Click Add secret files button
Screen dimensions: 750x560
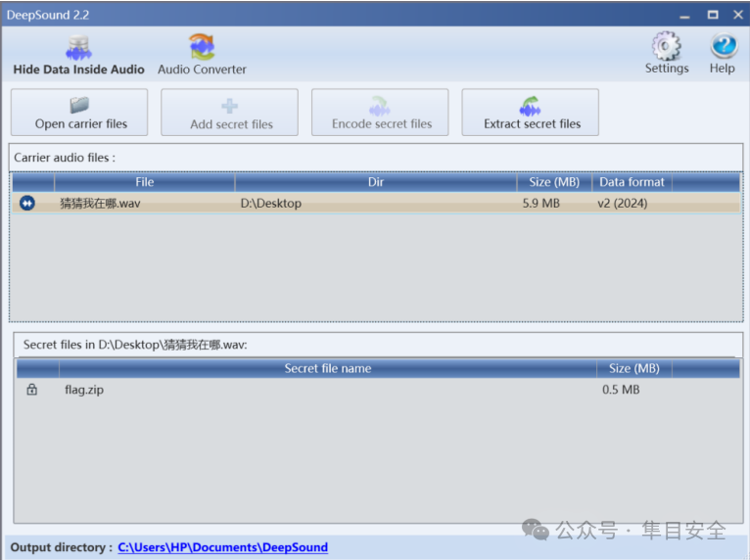(x=229, y=113)
